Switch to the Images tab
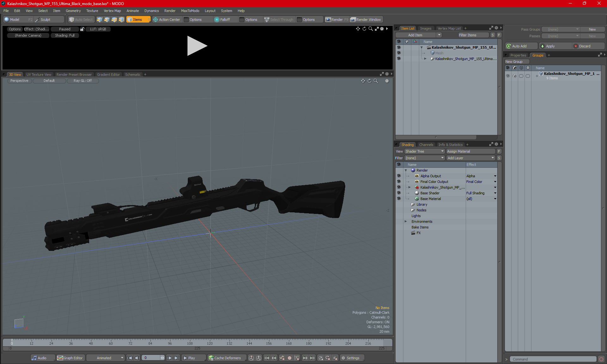The image size is (607, 364). (426, 28)
